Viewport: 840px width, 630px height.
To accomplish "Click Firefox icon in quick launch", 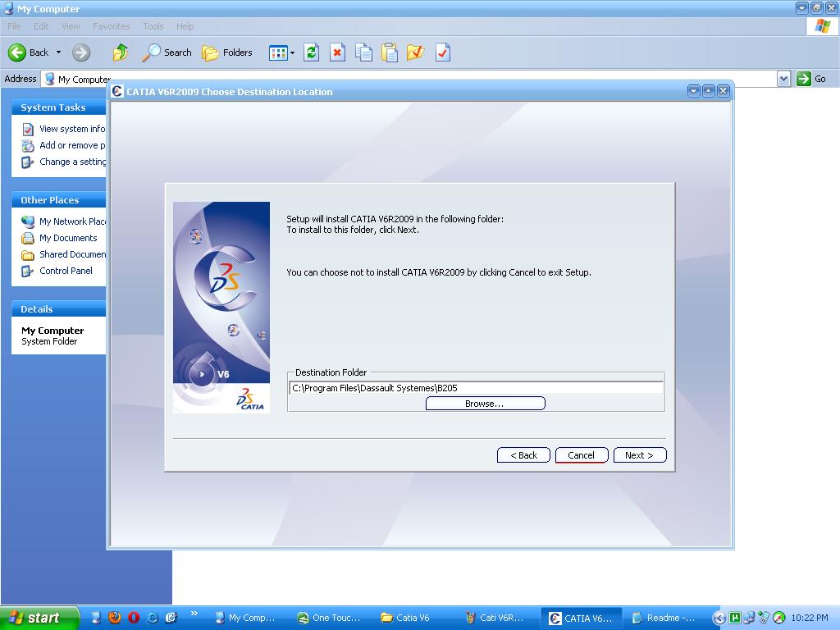I will 115,618.
